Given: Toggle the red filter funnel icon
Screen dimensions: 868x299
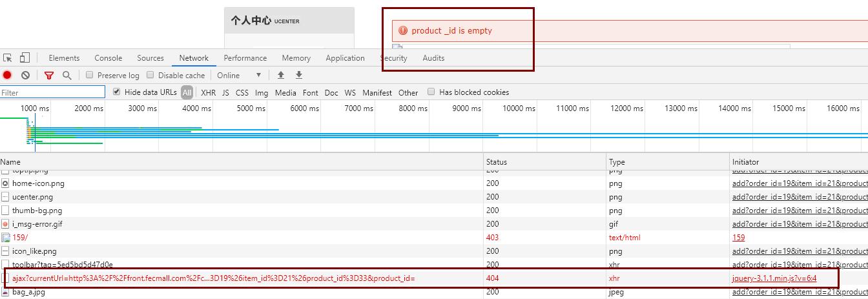Looking at the screenshot, I should [x=49, y=75].
